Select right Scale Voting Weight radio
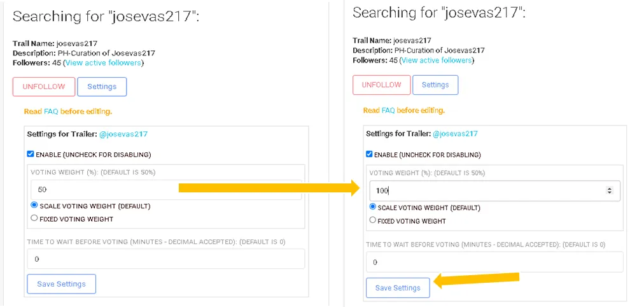 [x=372, y=207]
